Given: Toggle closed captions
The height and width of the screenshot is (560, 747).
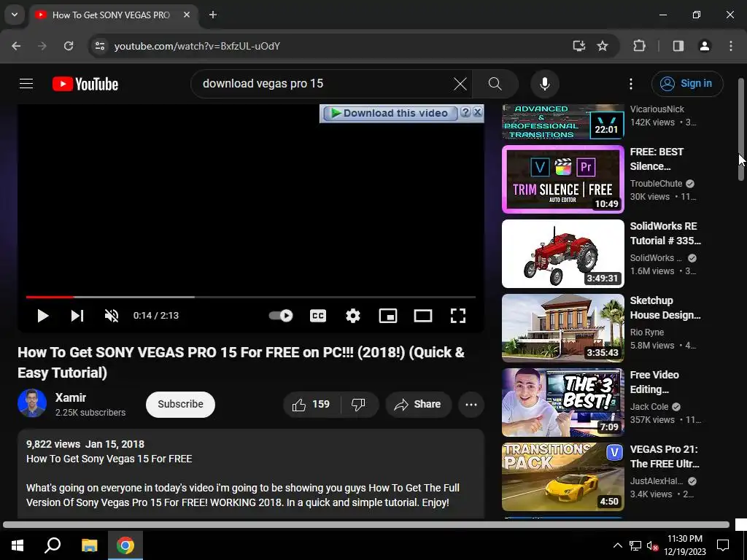Looking at the screenshot, I should 318,316.
